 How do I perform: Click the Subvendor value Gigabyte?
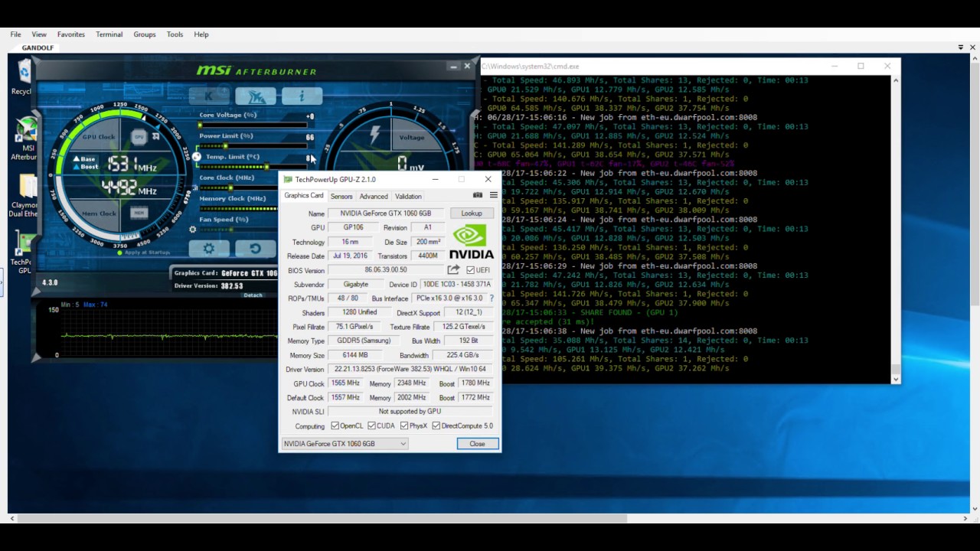[355, 285]
